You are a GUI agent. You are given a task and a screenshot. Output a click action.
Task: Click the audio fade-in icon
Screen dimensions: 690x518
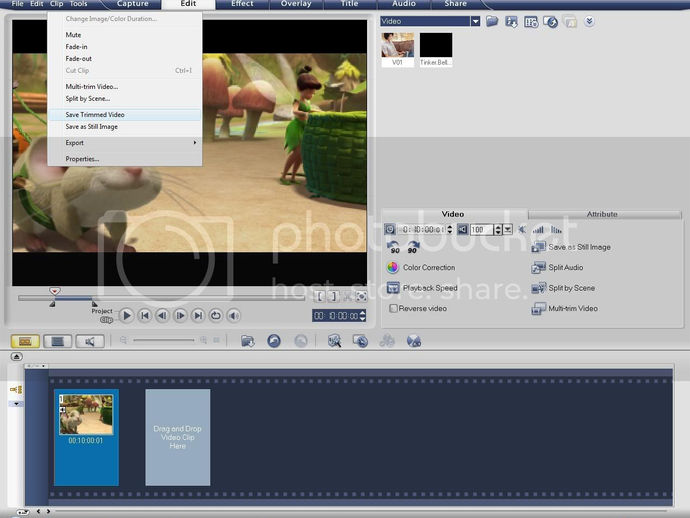point(538,229)
